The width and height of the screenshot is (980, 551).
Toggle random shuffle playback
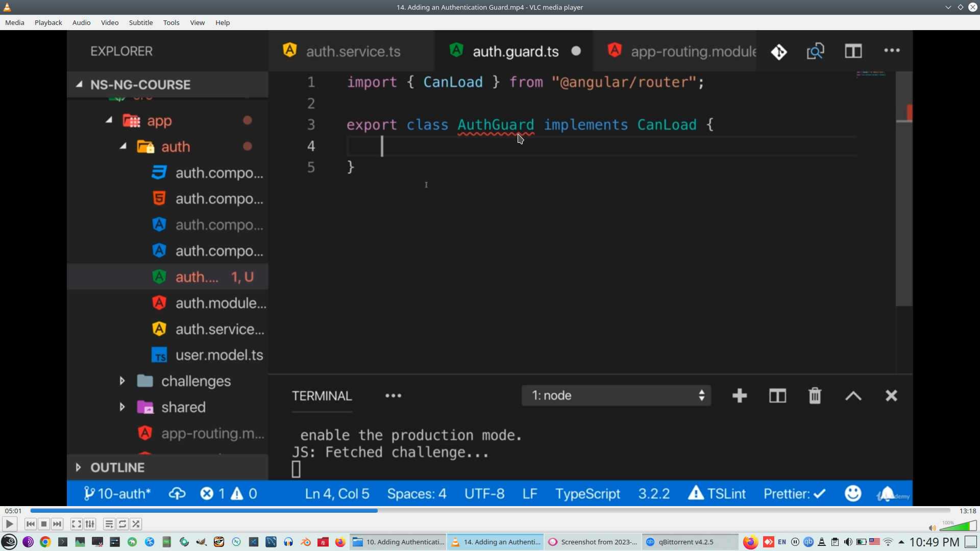(x=136, y=524)
